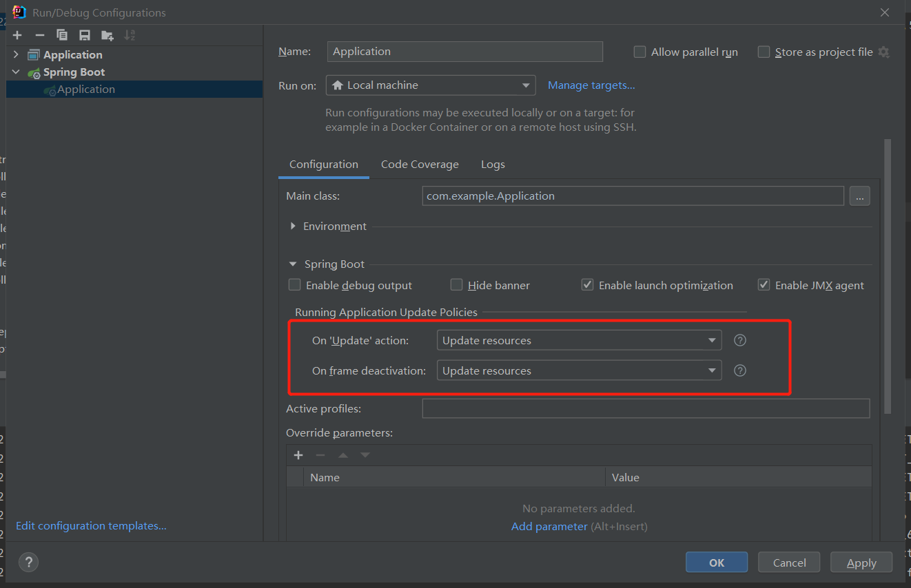The height and width of the screenshot is (588, 911).
Task: Click the IntelliJ icon in the title bar
Action: point(19,12)
